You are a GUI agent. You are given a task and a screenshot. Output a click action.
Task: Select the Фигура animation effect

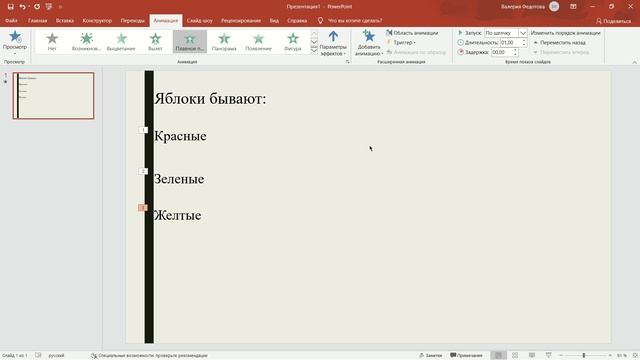point(293,41)
